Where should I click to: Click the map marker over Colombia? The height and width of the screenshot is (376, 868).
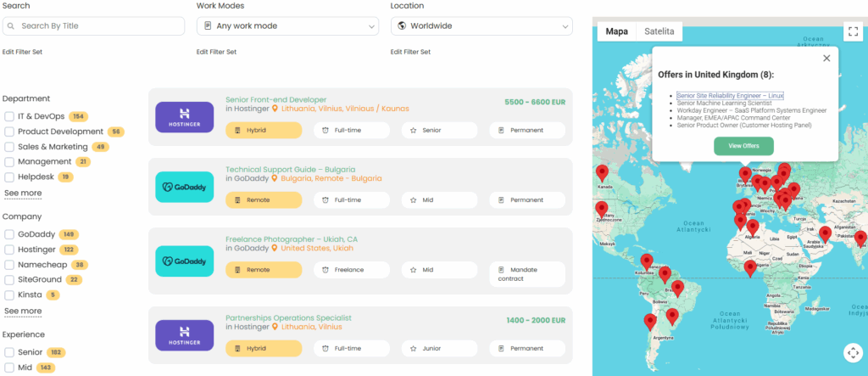[647, 261]
